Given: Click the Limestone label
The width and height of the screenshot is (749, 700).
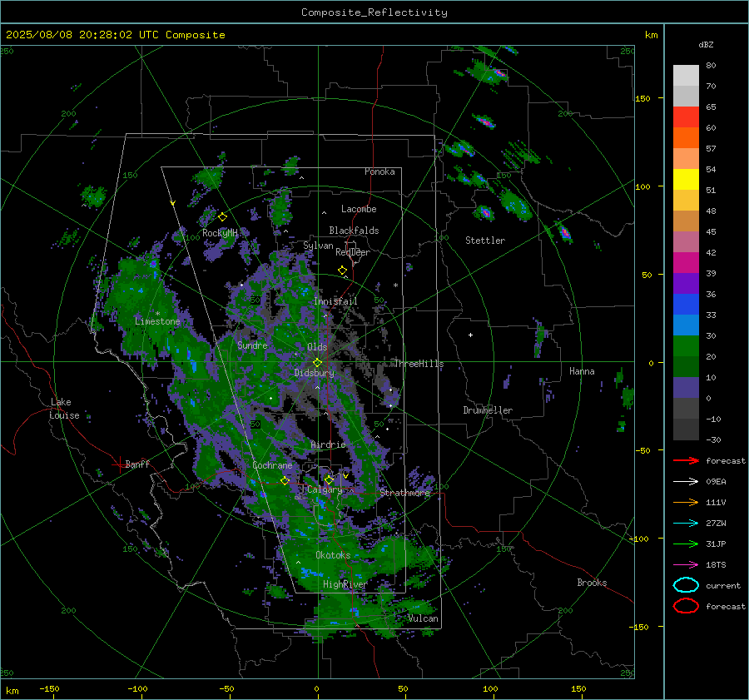Looking at the screenshot, I should click(x=157, y=321).
